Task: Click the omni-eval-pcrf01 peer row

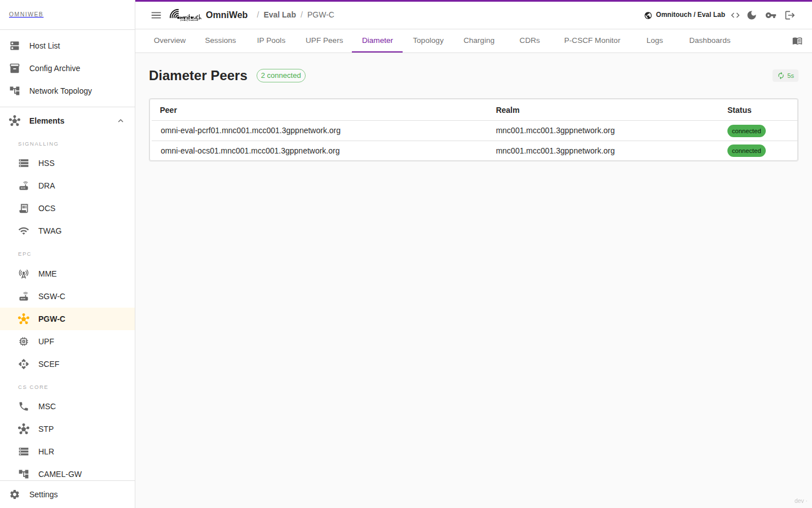Action: click(x=474, y=131)
